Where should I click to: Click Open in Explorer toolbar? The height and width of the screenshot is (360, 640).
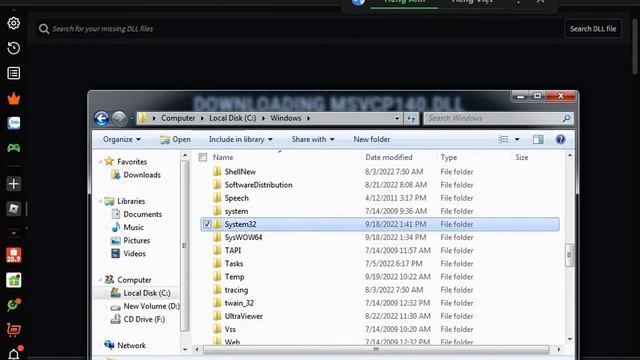175,139
